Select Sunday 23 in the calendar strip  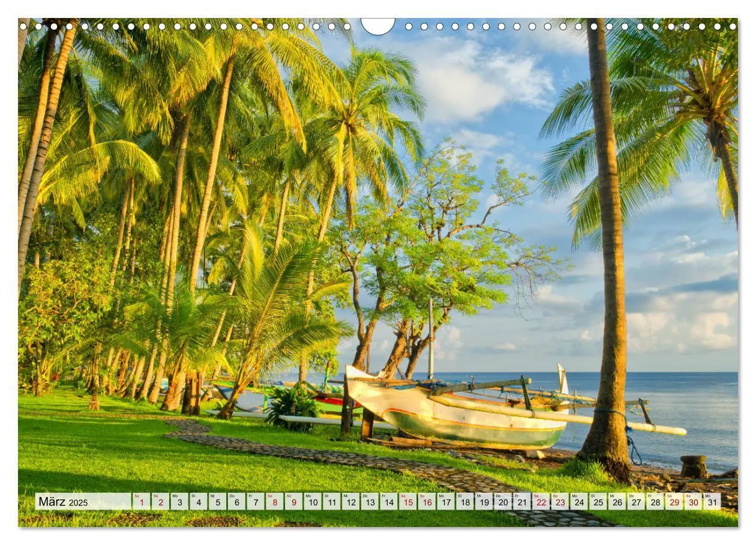(x=560, y=502)
